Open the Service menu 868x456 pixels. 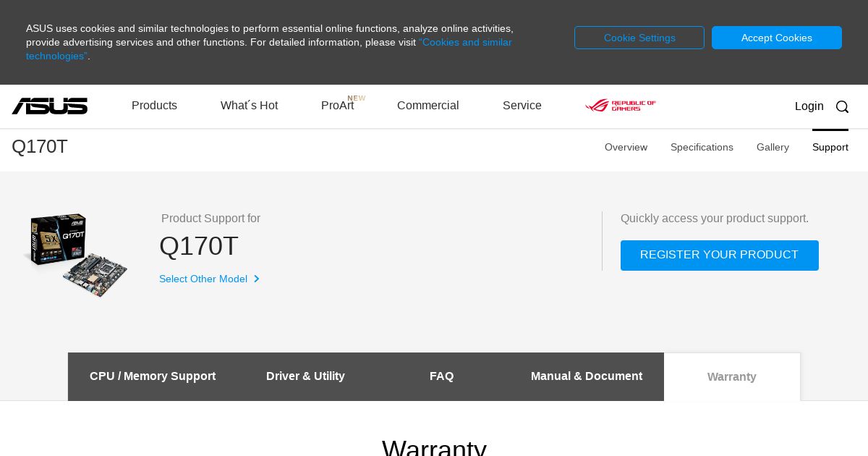coord(522,106)
